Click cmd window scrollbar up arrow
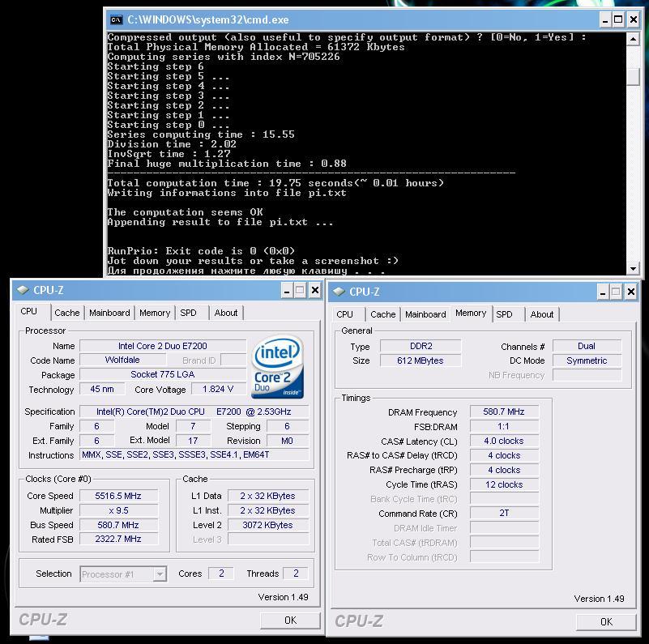 pyautogui.click(x=633, y=40)
